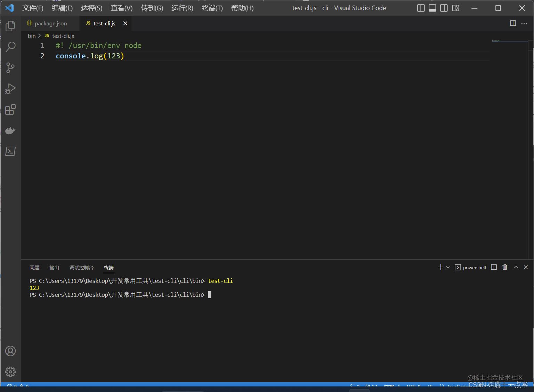534x392 pixels.
Task: Switch to the 问题 panel tab
Action: tap(34, 268)
